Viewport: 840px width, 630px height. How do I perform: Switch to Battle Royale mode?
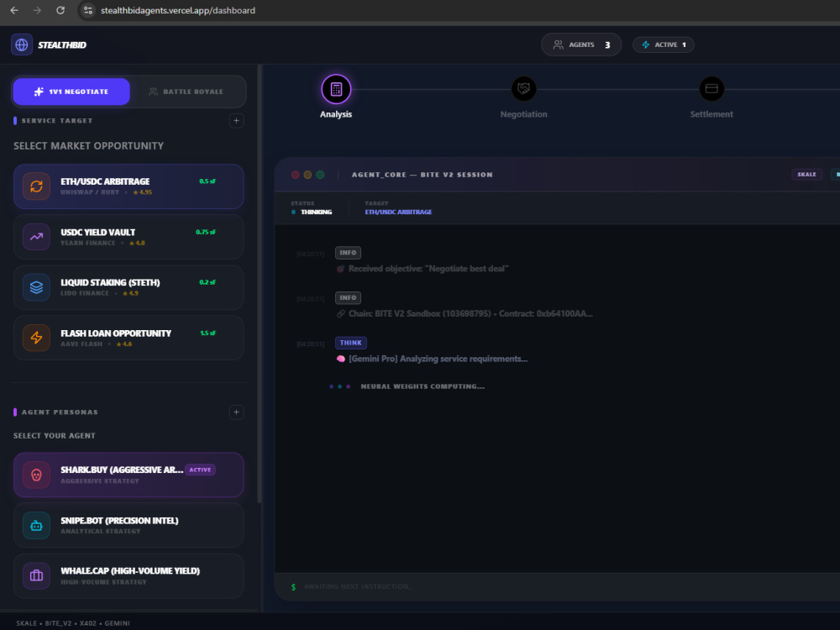pyautogui.click(x=186, y=92)
